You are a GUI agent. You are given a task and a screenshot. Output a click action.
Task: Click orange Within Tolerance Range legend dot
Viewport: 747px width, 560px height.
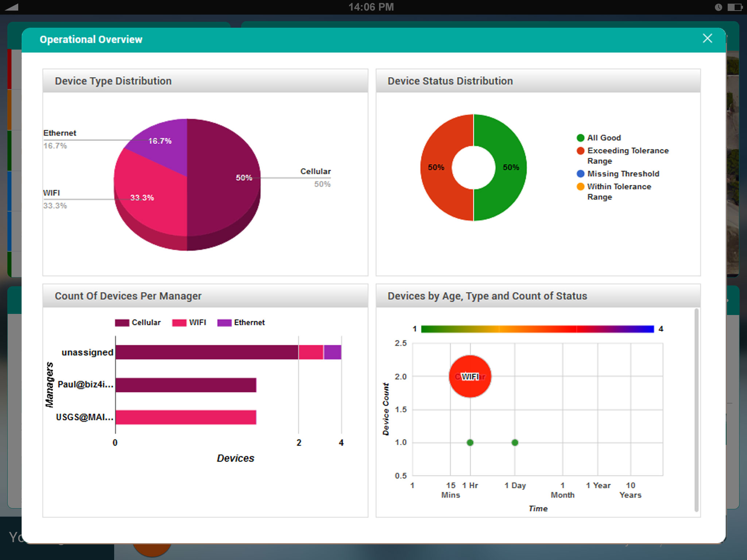click(x=580, y=187)
